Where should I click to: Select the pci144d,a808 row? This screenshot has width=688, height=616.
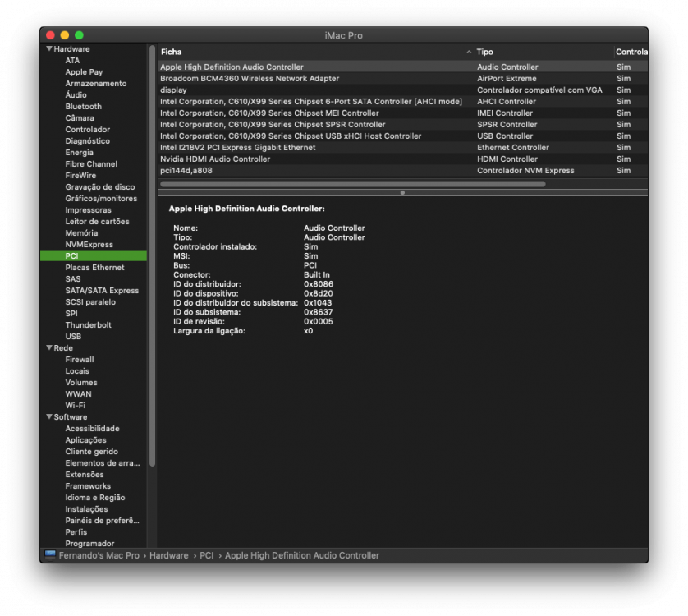pos(403,170)
